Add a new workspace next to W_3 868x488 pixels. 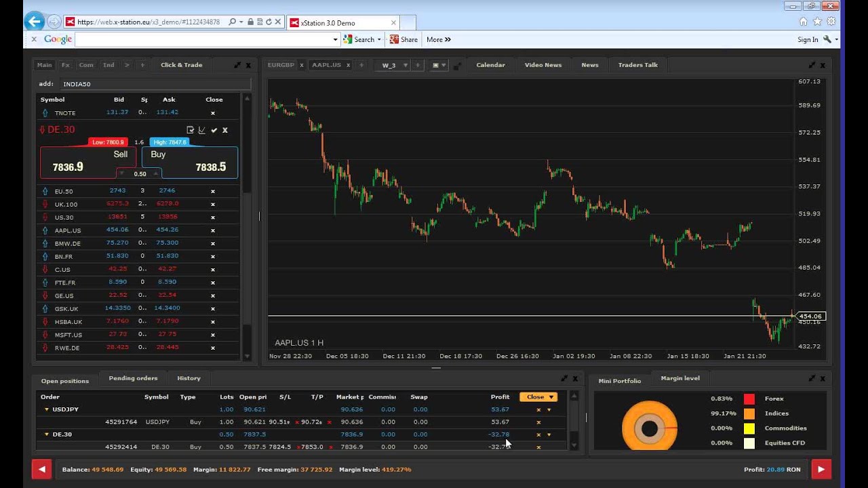pyautogui.click(x=418, y=65)
